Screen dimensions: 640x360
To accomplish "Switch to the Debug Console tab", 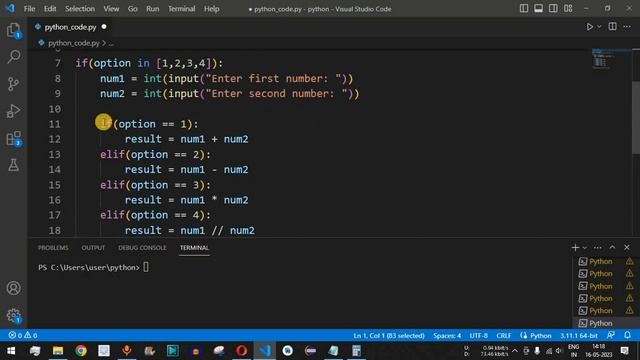I will tap(142, 248).
